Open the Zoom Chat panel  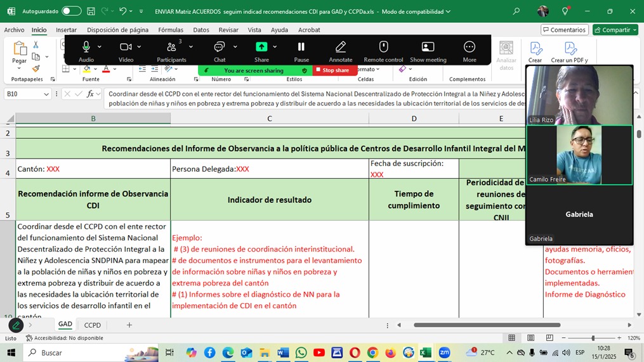(x=220, y=47)
